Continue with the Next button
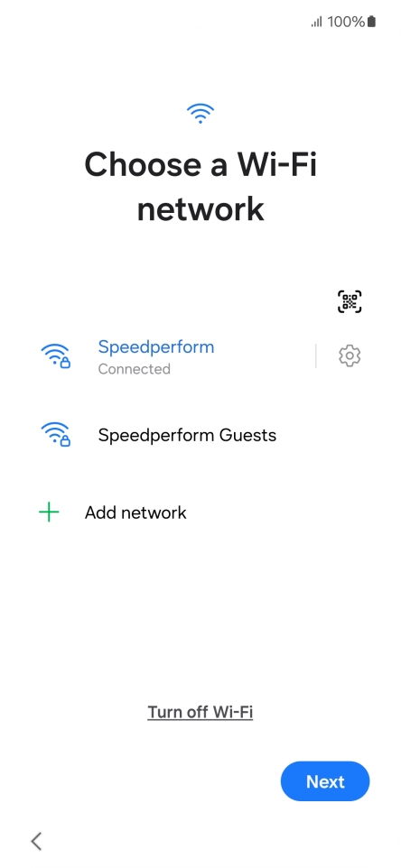Viewport: 401px width, 868px height. [325, 781]
